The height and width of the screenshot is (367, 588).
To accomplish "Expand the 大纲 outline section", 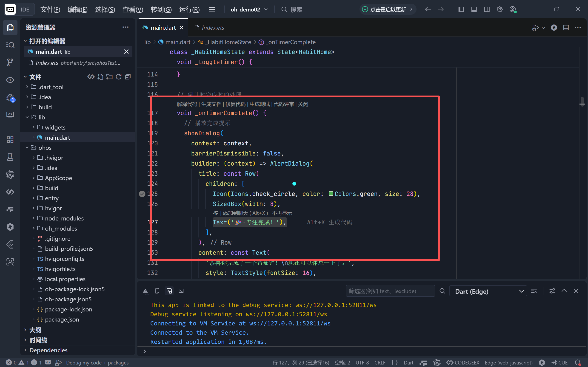I will pyautogui.click(x=35, y=330).
